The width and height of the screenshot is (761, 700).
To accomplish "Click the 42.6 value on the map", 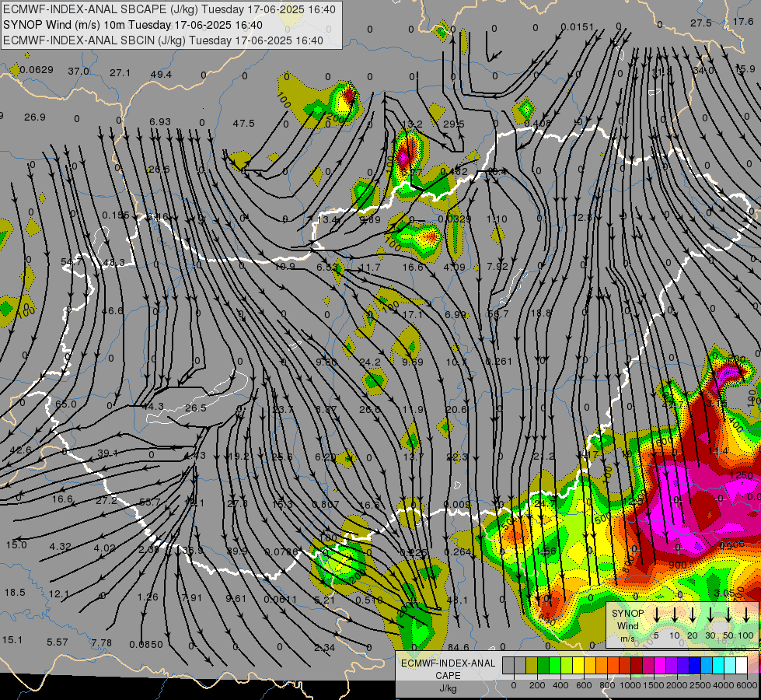I will [20, 450].
